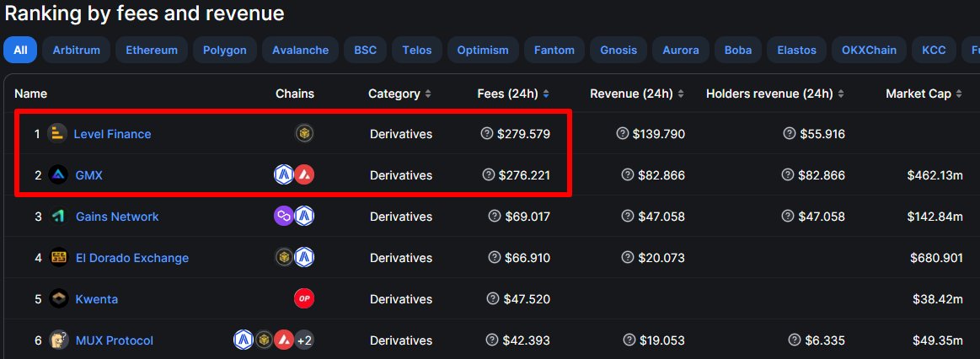Click the MUX Protocol logo icon
Viewport: 980px width, 359px height.
[59, 340]
